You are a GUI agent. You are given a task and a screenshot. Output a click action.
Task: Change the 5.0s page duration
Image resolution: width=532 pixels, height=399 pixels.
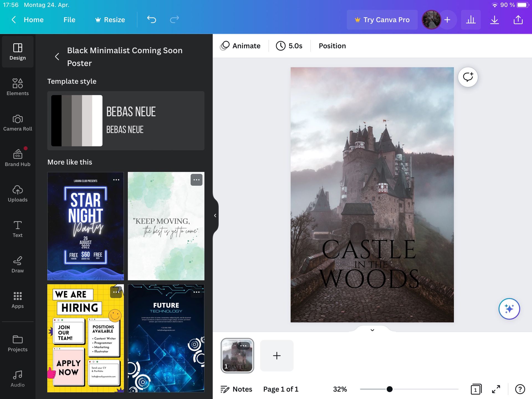[289, 46]
